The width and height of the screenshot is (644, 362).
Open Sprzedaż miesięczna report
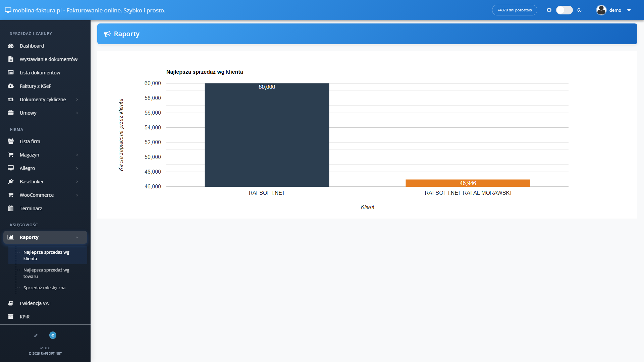[x=44, y=288]
